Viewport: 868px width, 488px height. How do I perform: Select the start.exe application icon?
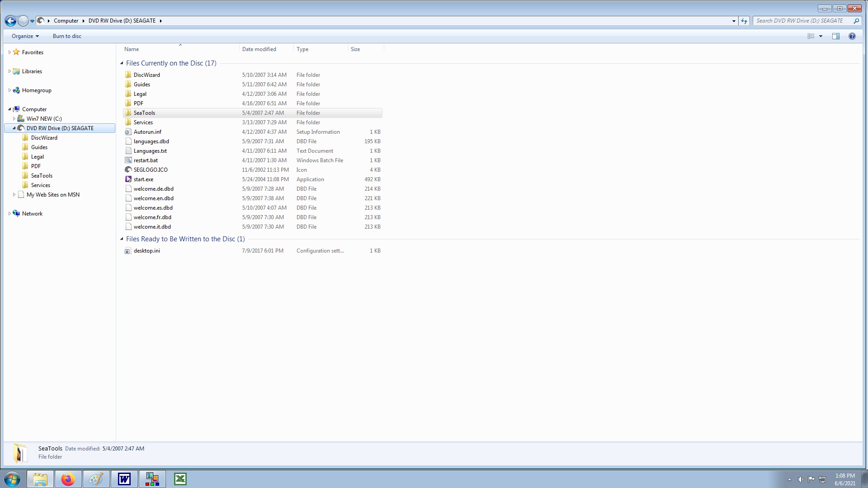tap(128, 179)
